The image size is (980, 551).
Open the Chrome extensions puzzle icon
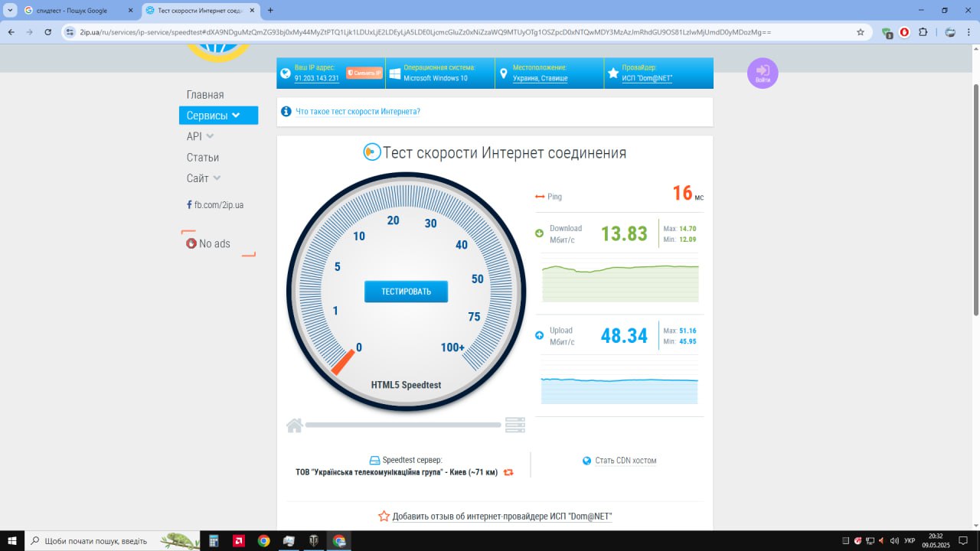click(x=923, y=32)
